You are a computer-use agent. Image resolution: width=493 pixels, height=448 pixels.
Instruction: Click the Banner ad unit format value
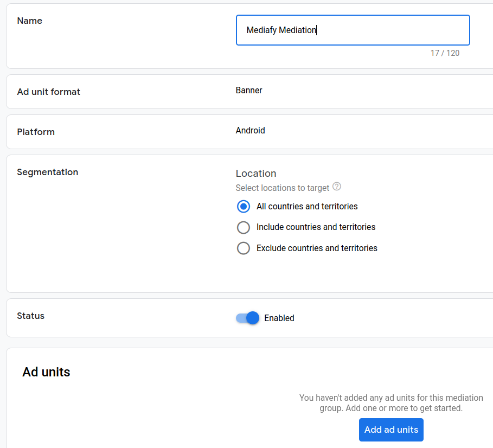coord(249,91)
